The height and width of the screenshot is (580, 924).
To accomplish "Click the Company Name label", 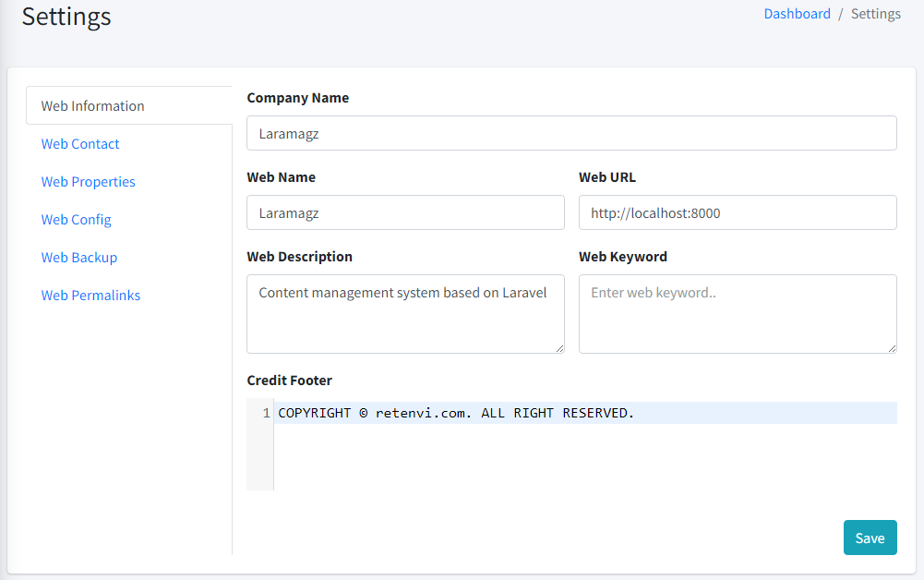I will click(298, 98).
